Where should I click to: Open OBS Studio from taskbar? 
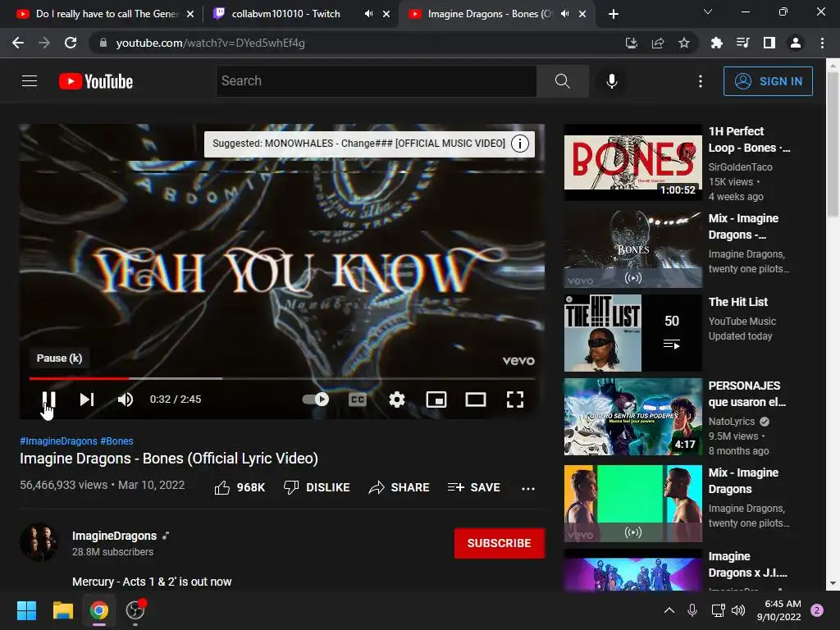click(135, 610)
